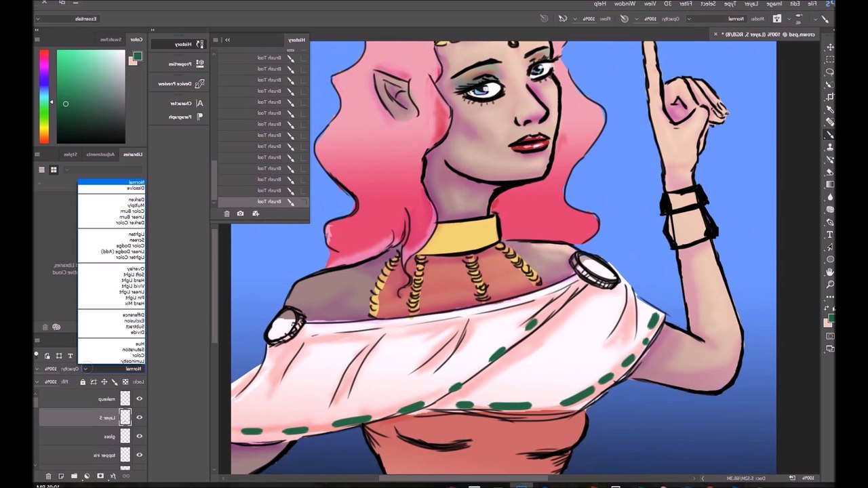Select the Crop tool
This screenshot has height=488, width=868.
830,97
